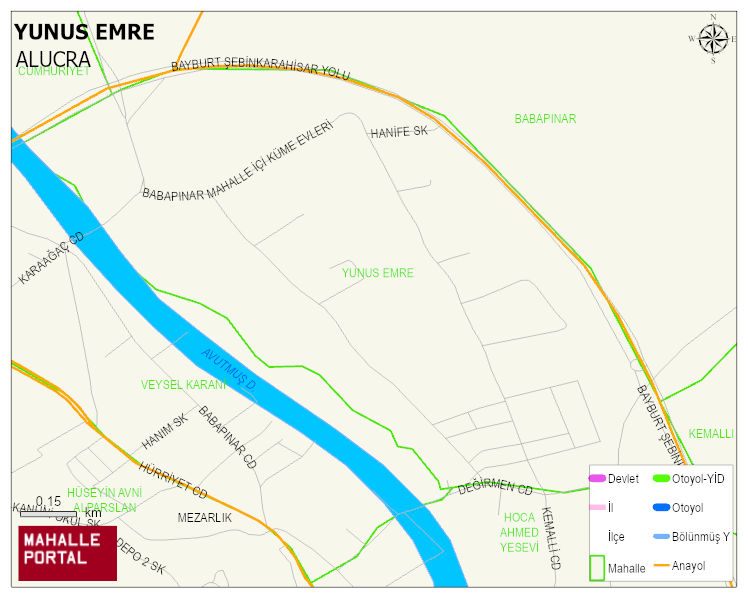This screenshot has width=748, height=598.
Task: Click the HÜSEYİN AVNİ ALPARSLAN neighborhood label
Action: coord(104,500)
